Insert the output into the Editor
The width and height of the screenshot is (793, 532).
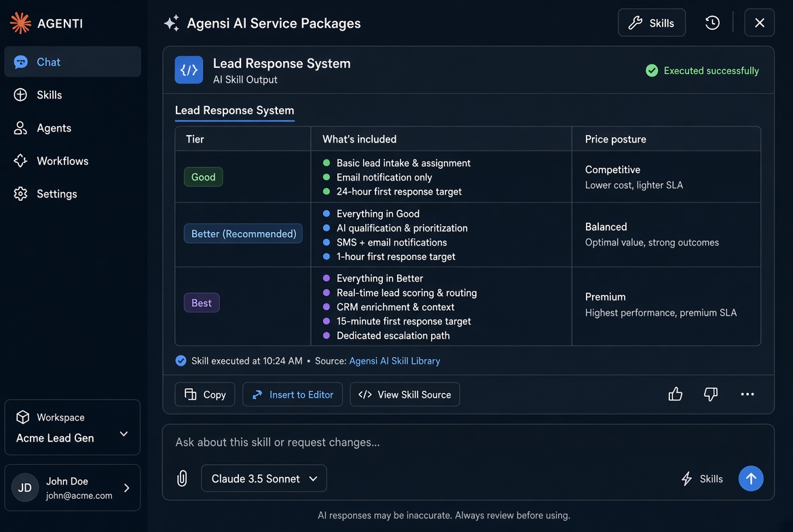point(293,394)
